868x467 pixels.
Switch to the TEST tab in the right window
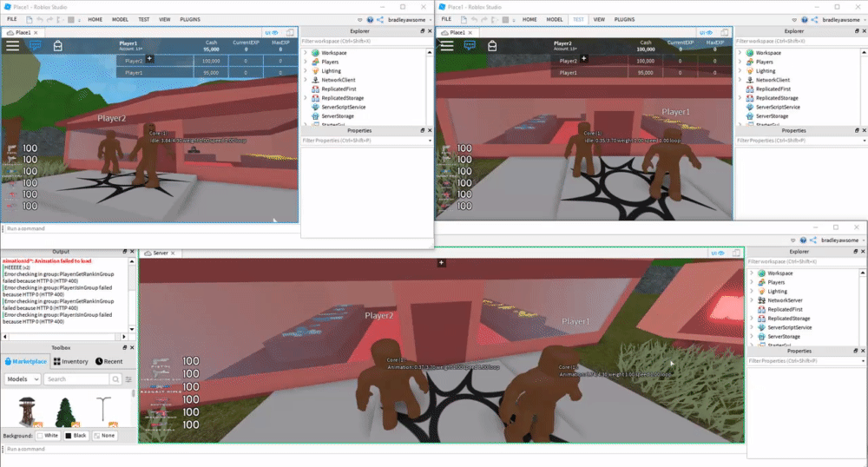point(578,19)
